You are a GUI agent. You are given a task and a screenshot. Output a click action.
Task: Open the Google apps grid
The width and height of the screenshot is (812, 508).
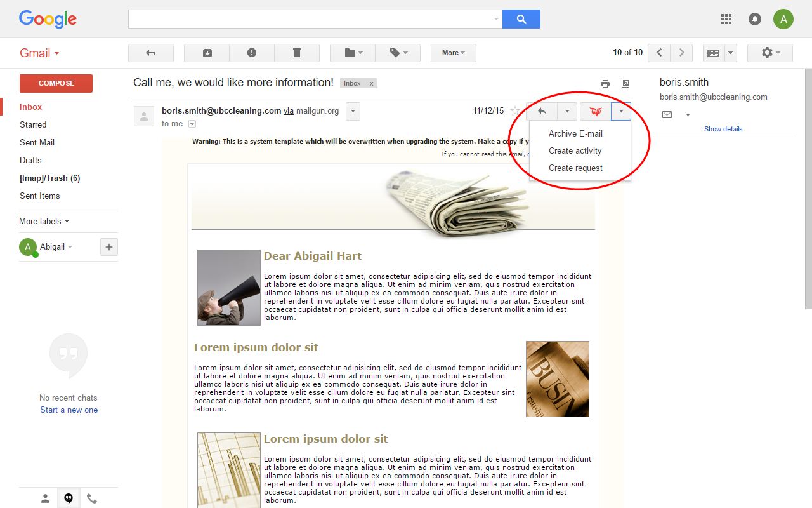pyautogui.click(x=726, y=19)
